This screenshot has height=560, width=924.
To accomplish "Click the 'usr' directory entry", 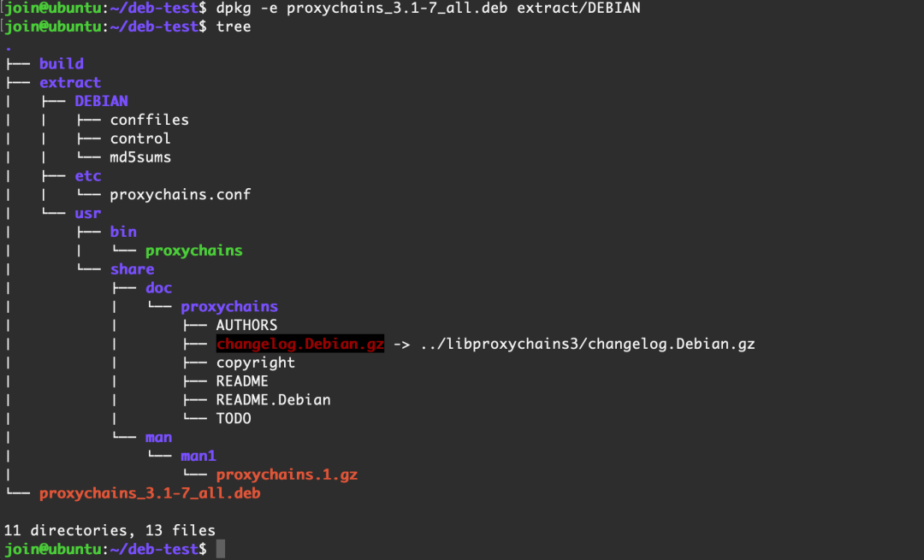I will click(88, 213).
